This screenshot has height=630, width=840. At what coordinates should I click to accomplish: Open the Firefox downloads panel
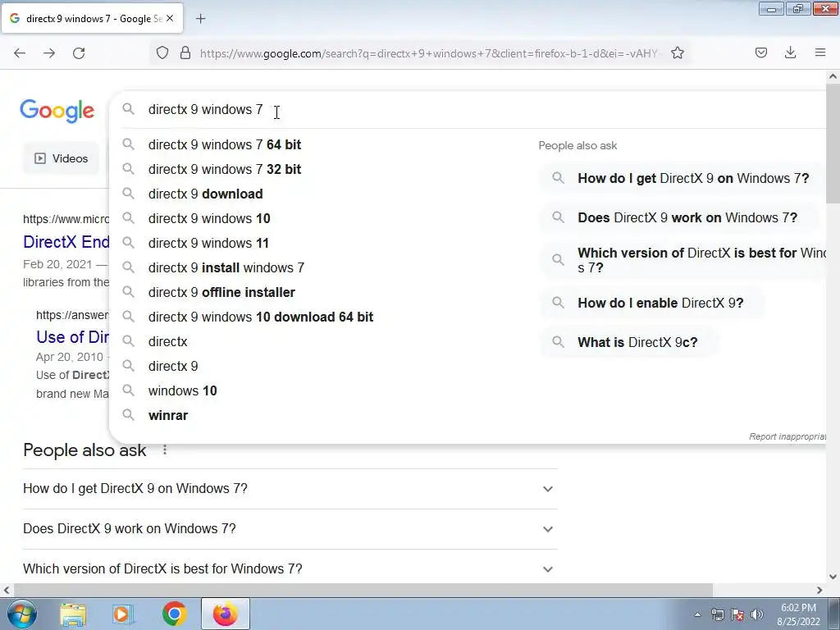coord(790,53)
